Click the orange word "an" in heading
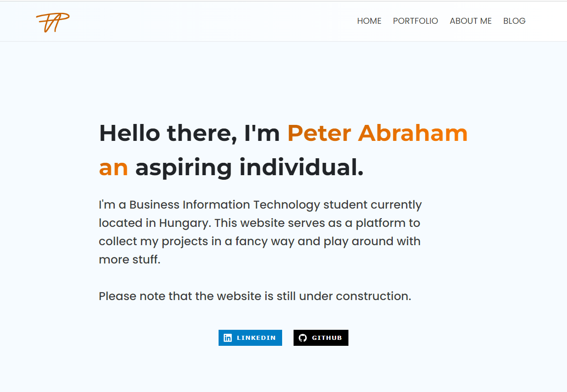 [x=113, y=167]
